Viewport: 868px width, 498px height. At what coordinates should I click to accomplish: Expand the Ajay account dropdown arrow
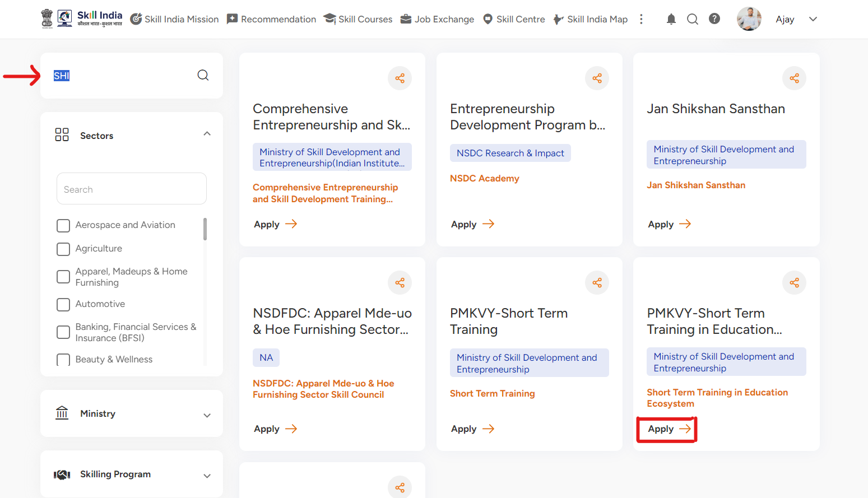813,19
